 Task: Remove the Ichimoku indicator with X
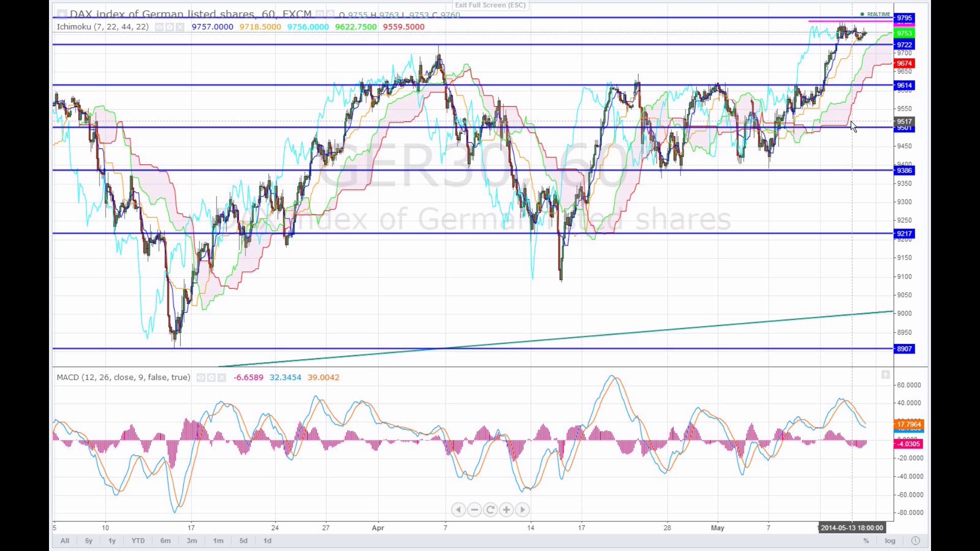point(180,27)
